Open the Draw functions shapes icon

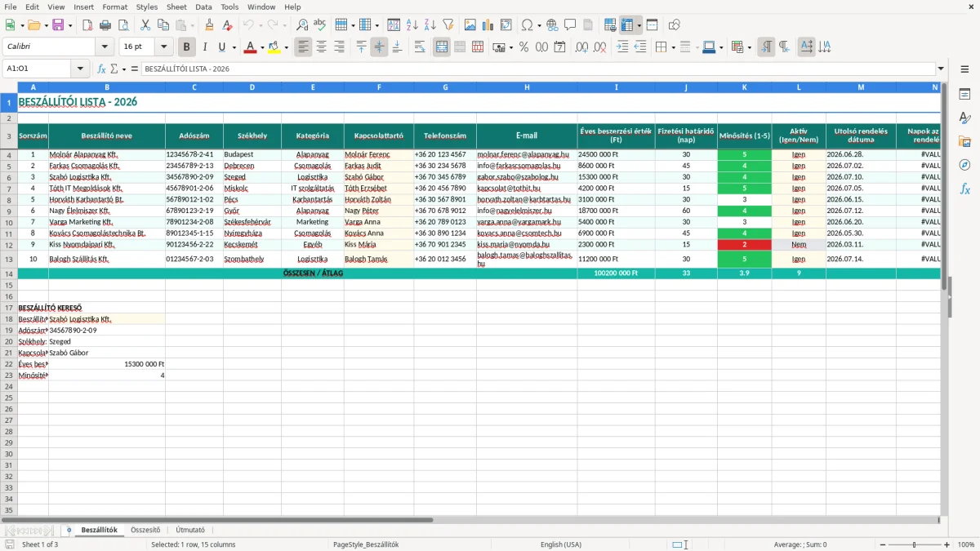click(x=675, y=25)
